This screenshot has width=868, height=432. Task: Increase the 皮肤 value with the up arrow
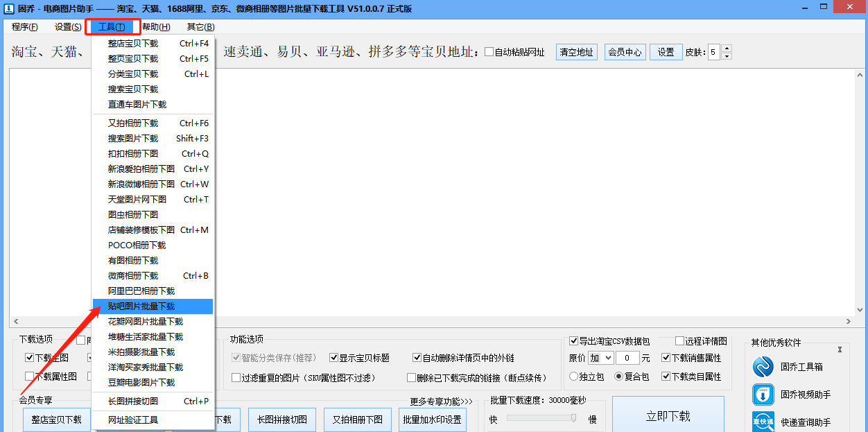[726, 49]
